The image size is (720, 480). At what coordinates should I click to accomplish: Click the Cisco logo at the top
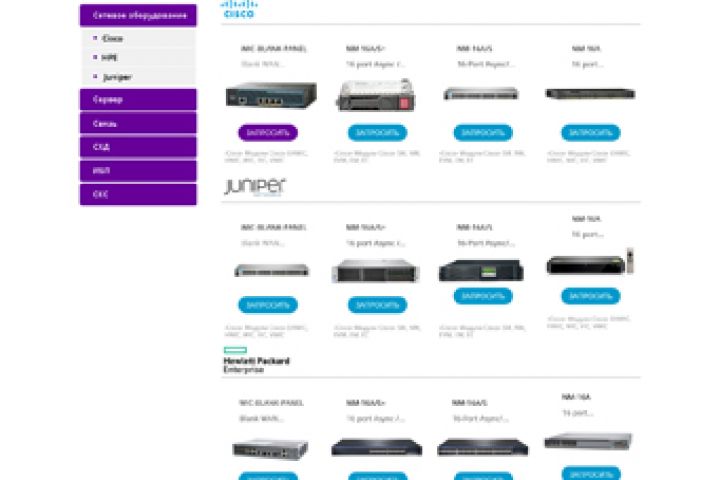click(x=239, y=9)
